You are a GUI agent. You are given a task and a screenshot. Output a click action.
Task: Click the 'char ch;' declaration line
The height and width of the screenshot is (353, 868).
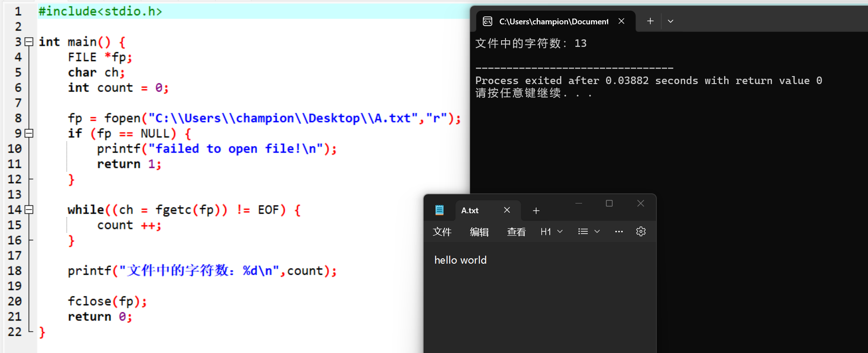click(x=96, y=73)
